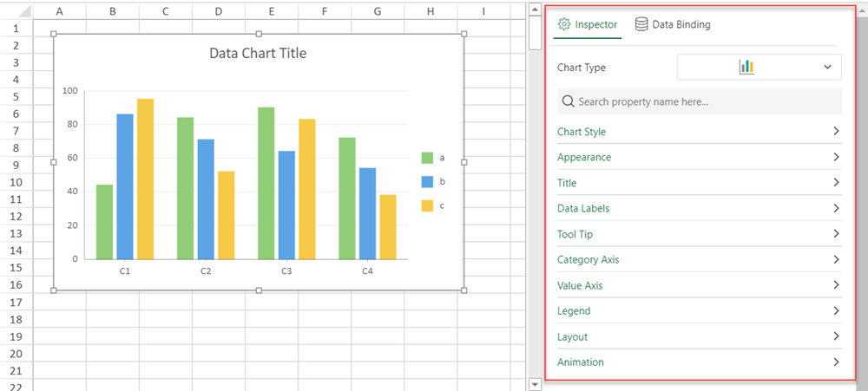
Task: Select the Data Chart Title text
Action: pos(258,54)
